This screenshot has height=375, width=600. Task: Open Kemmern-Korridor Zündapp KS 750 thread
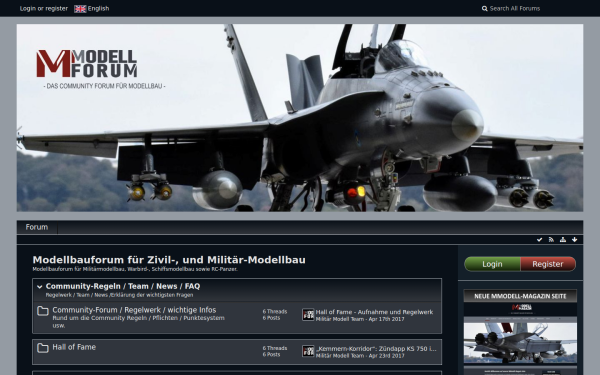coord(376,349)
